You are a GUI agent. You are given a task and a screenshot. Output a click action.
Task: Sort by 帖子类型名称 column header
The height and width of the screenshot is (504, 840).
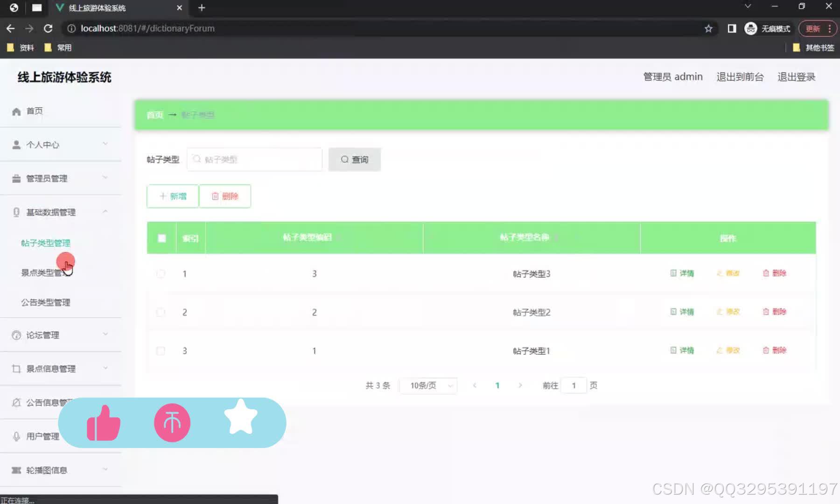point(525,238)
